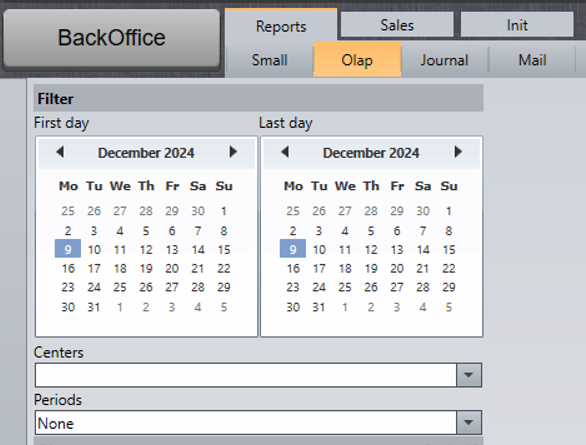The width and height of the screenshot is (586, 445).
Task: Choose December 20 in Last day calendar
Action: tap(397, 268)
